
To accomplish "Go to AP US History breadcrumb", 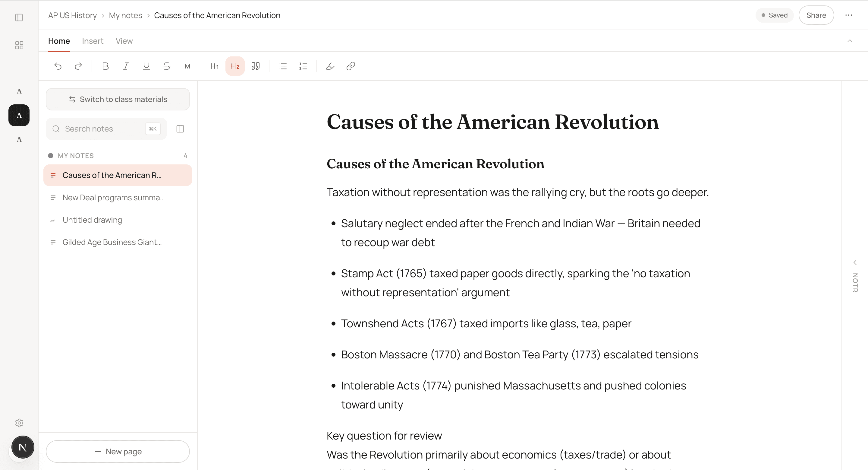I will 72,15.
